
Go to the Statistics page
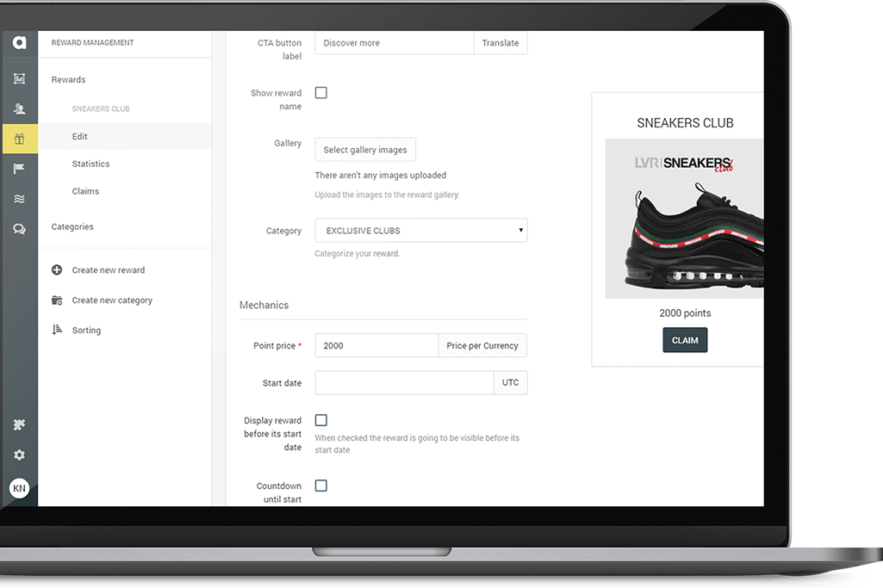tap(90, 164)
